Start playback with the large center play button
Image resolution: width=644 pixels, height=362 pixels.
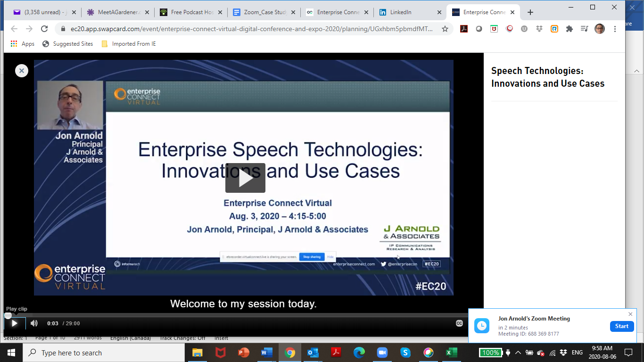[x=245, y=178]
